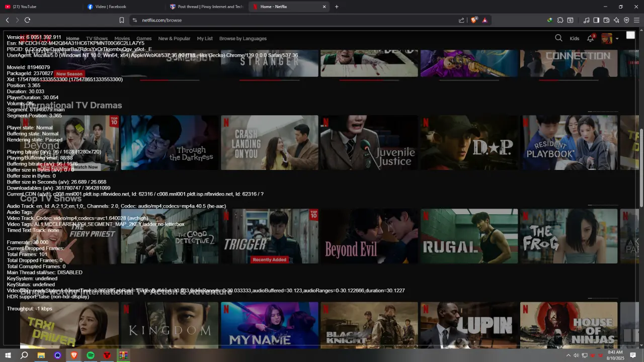Open Netflix notifications bell
The height and width of the screenshot is (362, 644).
(x=591, y=38)
